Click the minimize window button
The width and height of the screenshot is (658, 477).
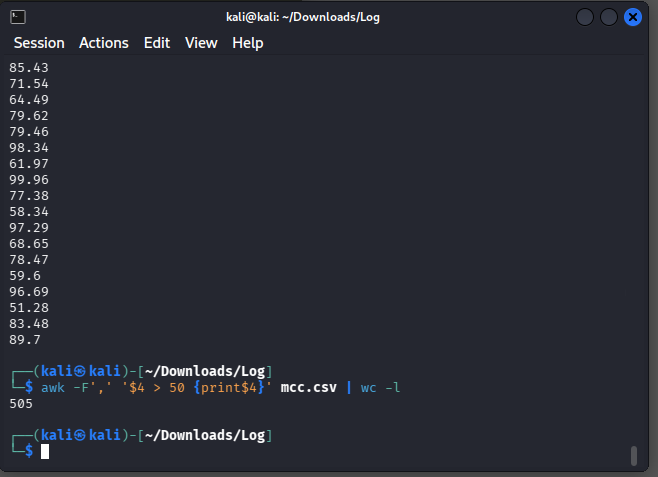(585, 17)
